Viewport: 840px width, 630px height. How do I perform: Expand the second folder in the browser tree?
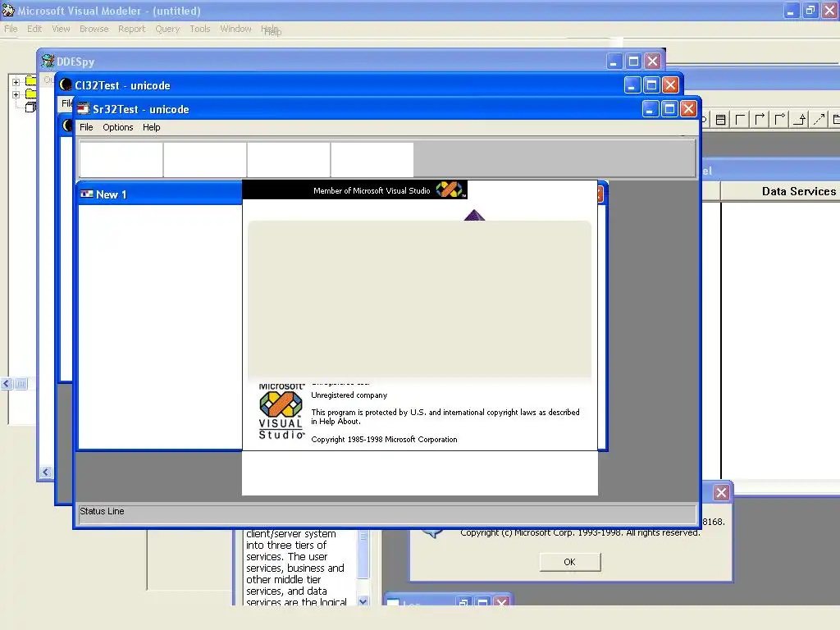(16, 95)
